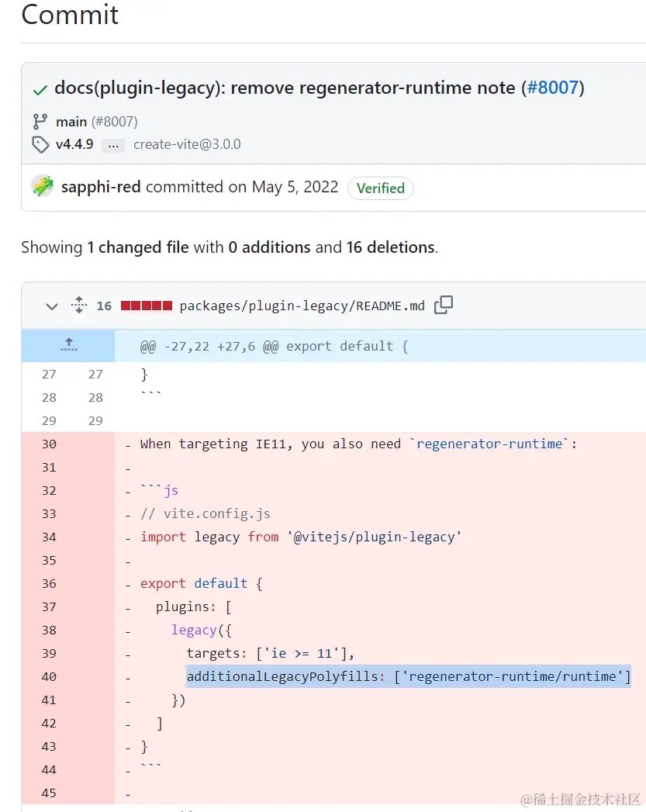The height and width of the screenshot is (812, 646).
Task: Open the main branch link
Action: point(71,122)
